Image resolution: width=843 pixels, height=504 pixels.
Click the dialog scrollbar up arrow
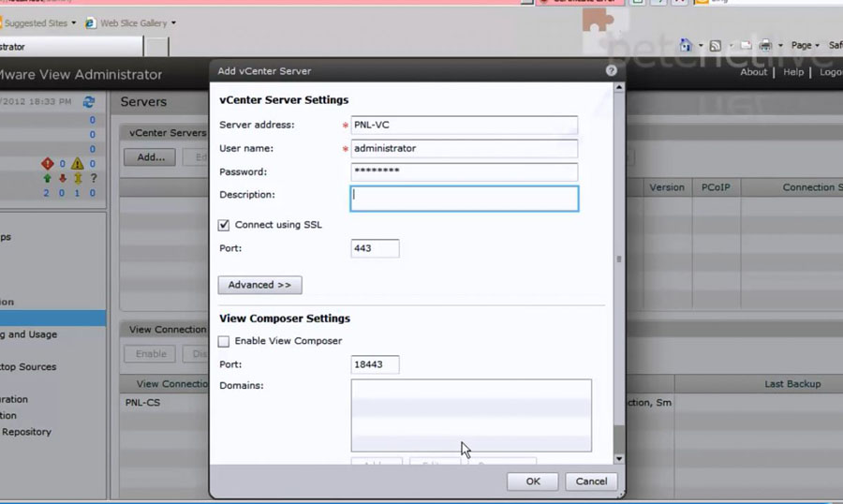point(619,87)
